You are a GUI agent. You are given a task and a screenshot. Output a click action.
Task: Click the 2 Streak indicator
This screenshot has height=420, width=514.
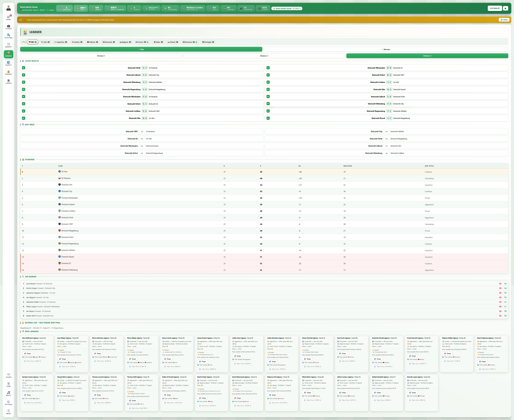[134, 9]
